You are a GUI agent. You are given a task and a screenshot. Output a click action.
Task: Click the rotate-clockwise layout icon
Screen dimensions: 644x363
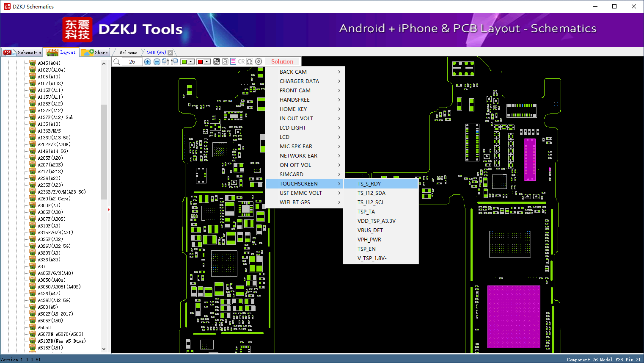pyautogui.click(x=165, y=62)
